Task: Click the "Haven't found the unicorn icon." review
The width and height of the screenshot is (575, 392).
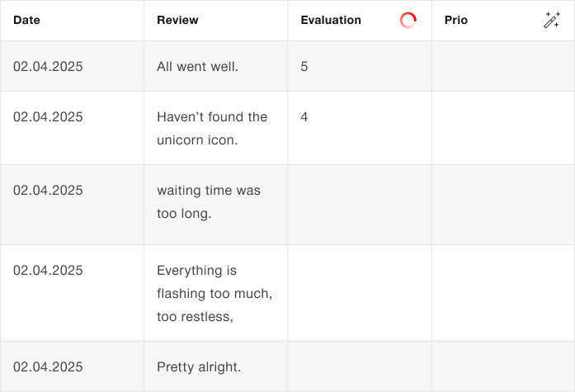Action: point(212,128)
